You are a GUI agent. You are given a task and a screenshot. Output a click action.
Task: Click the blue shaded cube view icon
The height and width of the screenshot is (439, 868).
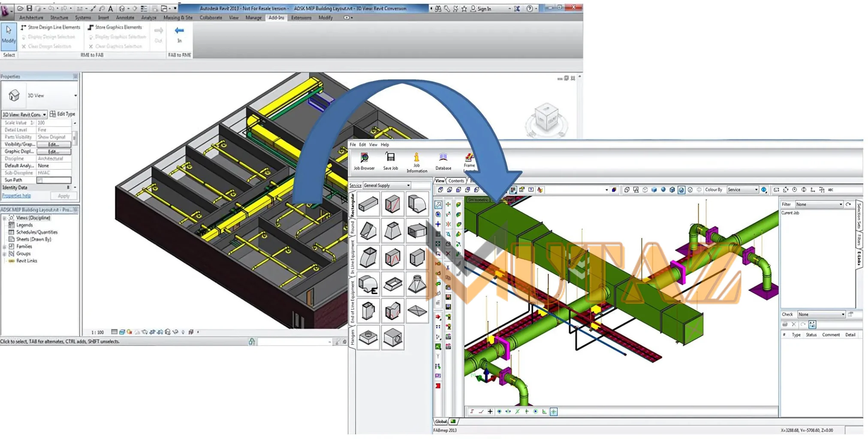click(x=654, y=190)
